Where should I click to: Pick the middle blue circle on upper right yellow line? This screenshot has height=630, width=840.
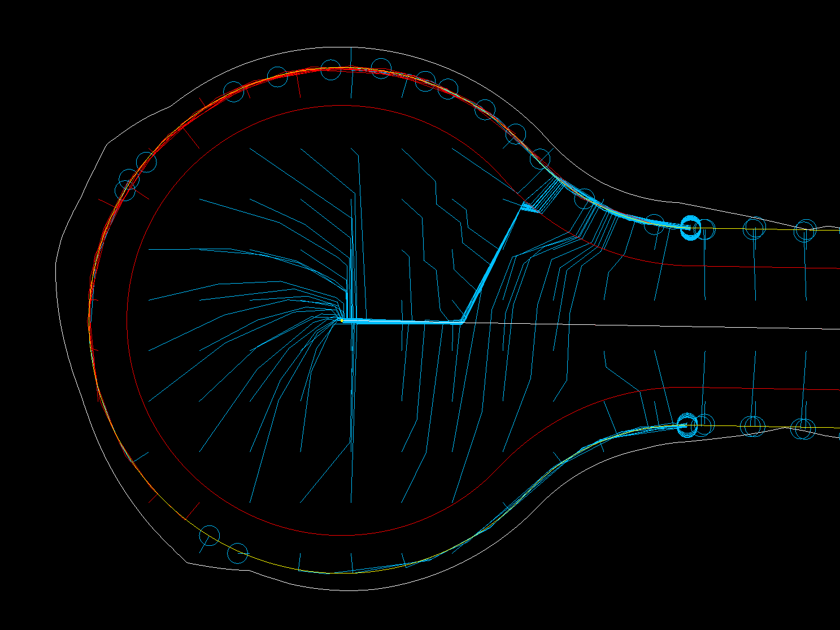tap(754, 228)
